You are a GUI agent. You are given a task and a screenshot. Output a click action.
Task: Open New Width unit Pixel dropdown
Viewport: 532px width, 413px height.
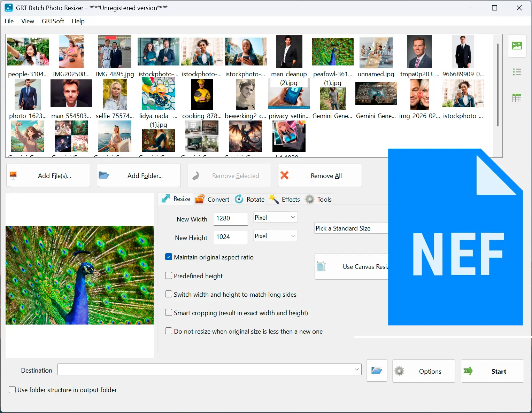click(x=275, y=218)
